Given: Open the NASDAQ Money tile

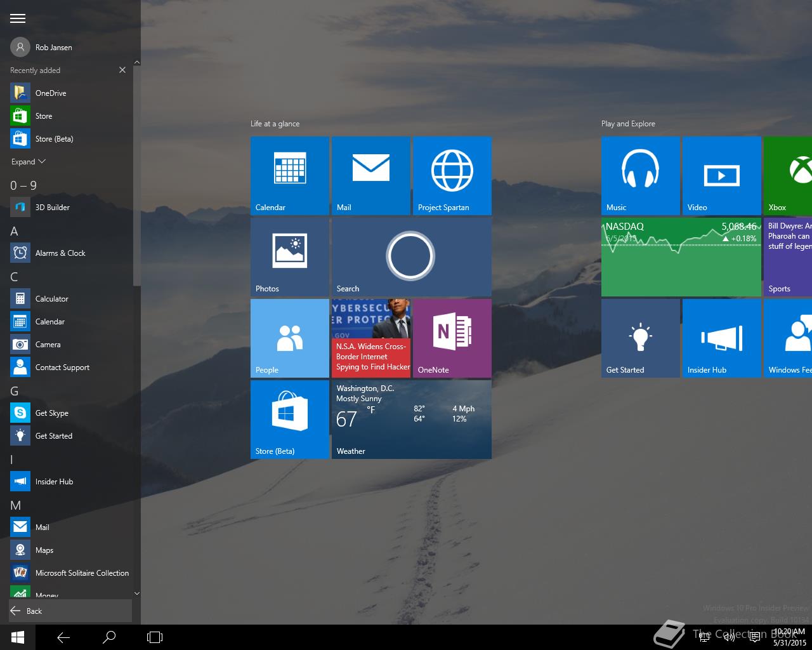Looking at the screenshot, I should [x=681, y=257].
